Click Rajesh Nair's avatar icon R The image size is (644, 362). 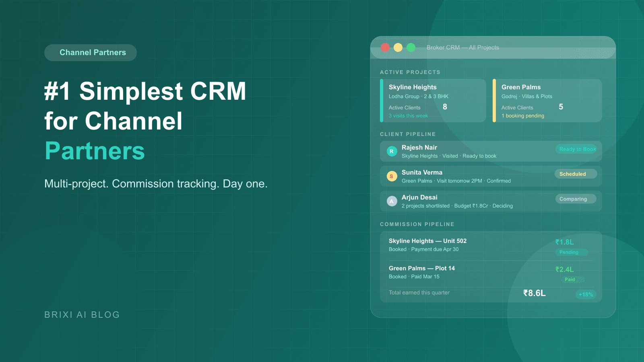coord(392,151)
